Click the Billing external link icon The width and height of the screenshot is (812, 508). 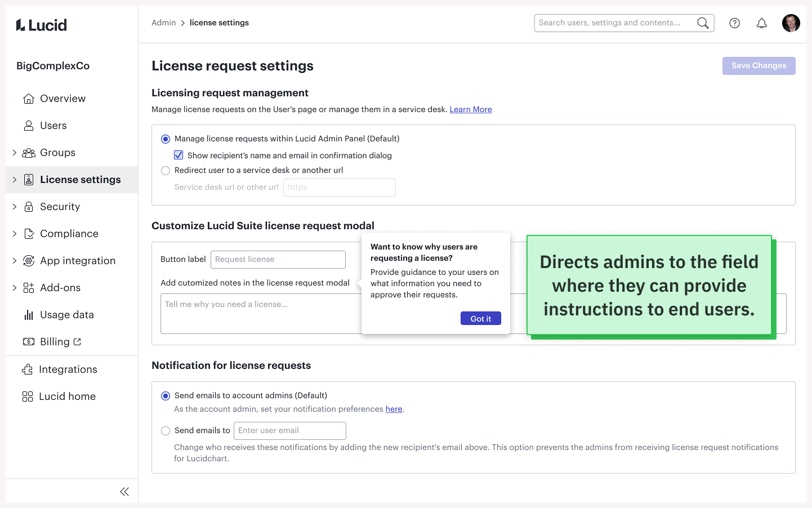coord(77,342)
